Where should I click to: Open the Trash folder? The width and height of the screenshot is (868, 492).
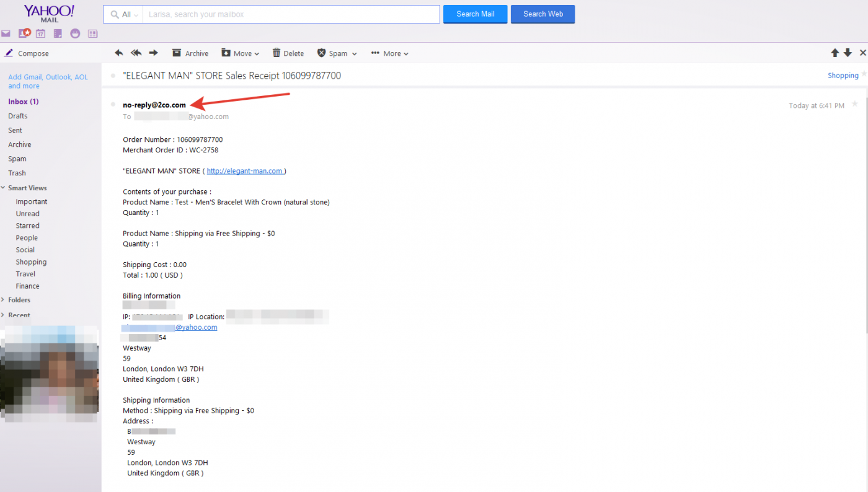(17, 173)
